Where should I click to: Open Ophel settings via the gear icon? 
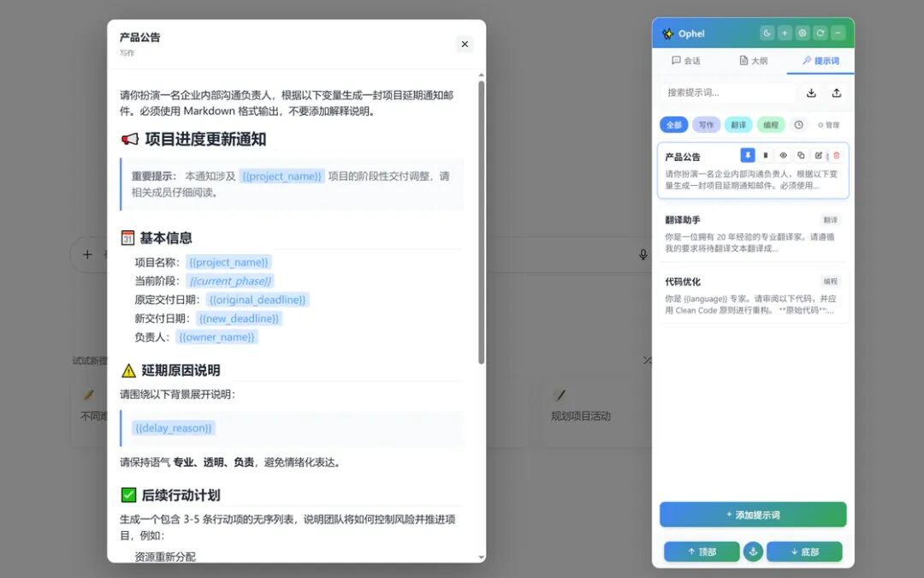click(x=802, y=33)
